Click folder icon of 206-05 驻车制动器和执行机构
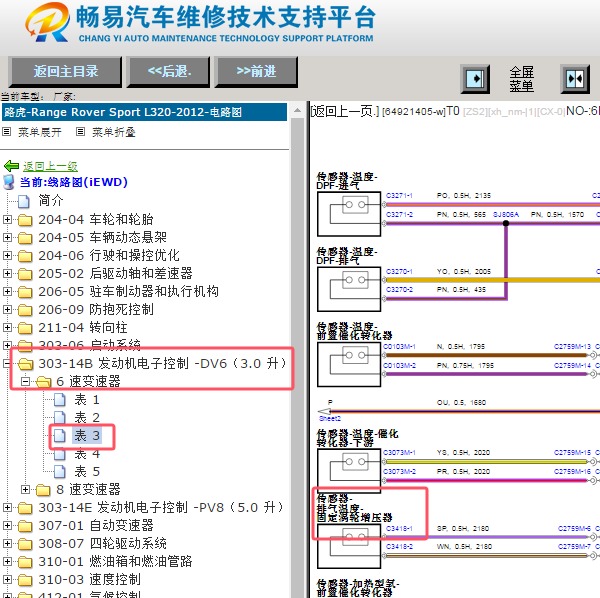Viewport: 600px width, 598px height. [x=25, y=292]
